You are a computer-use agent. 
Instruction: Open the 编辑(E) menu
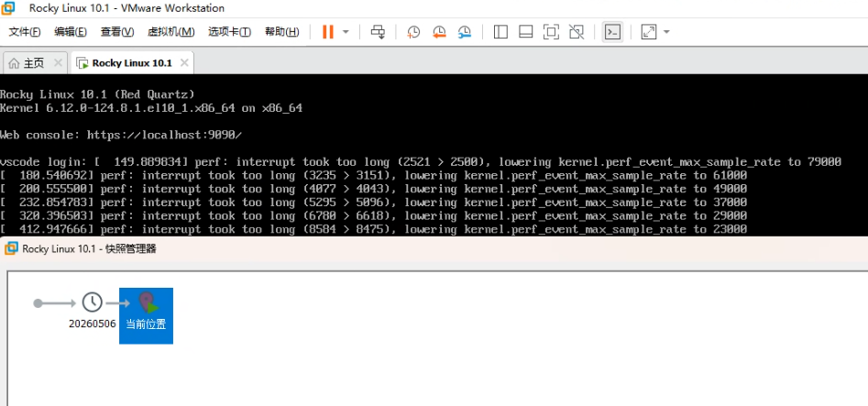[x=71, y=32]
